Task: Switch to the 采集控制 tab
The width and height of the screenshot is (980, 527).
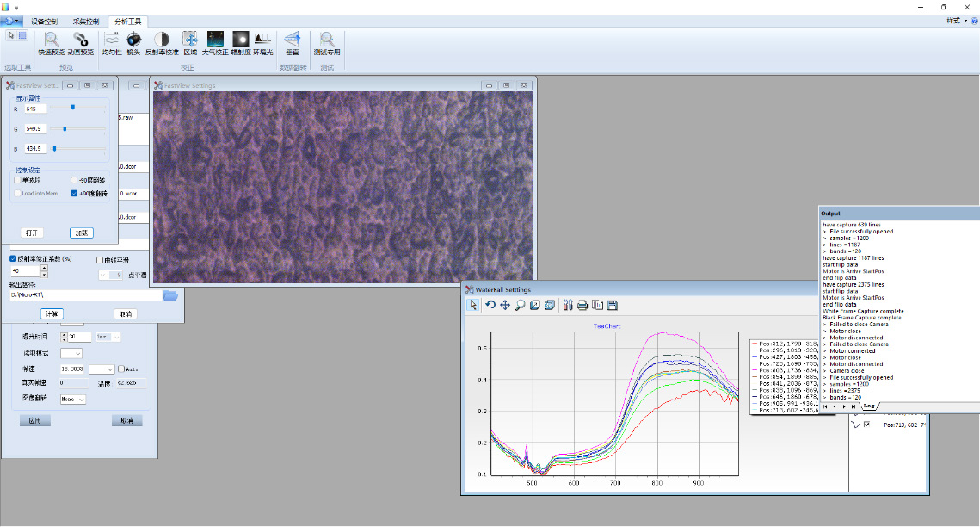Action: tap(85, 21)
